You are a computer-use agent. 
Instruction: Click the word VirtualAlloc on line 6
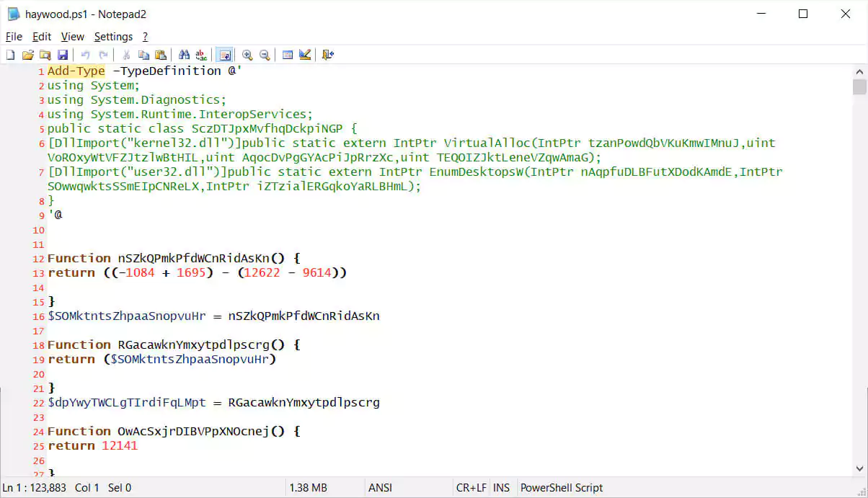(x=487, y=143)
